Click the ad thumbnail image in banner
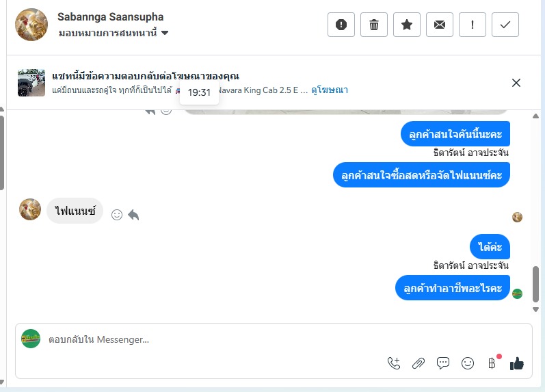 coord(31,83)
